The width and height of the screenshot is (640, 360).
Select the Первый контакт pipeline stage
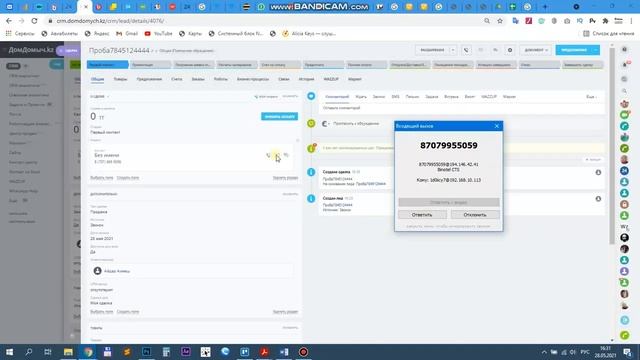108,65
